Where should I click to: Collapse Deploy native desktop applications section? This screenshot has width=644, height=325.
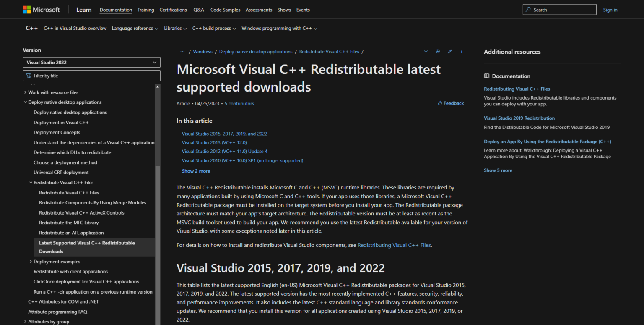click(x=25, y=102)
